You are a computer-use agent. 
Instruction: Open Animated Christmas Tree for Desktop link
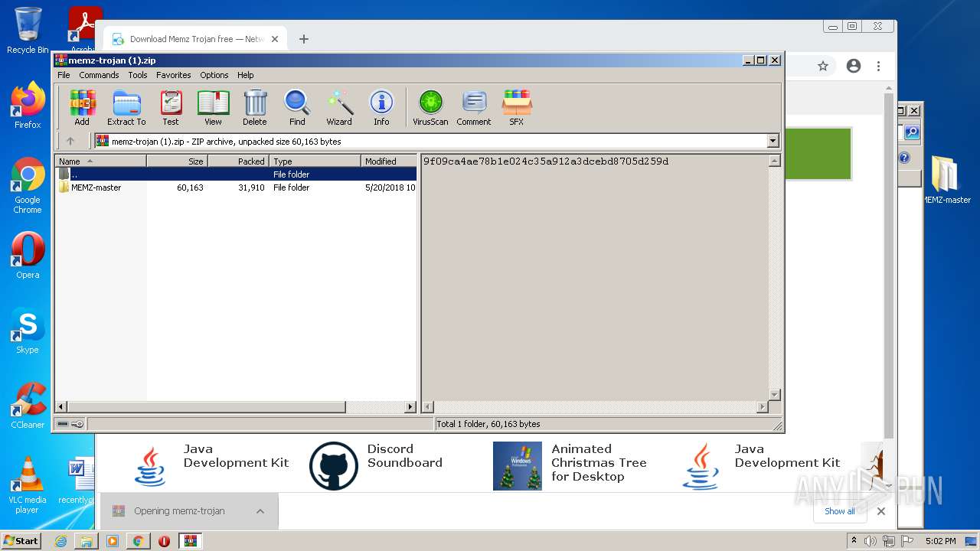pyautogui.click(x=599, y=463)
